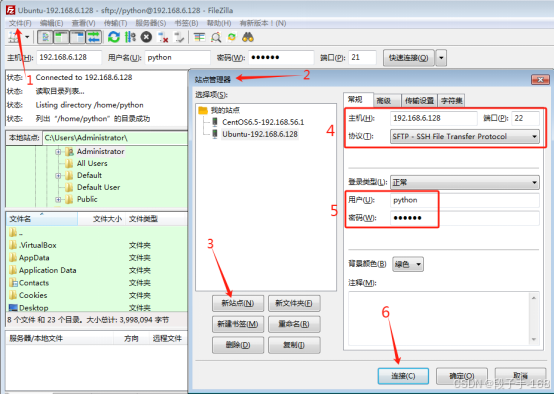Click the 连接(C) button
This screenshot has width=554, height=395.
[403, 376]
